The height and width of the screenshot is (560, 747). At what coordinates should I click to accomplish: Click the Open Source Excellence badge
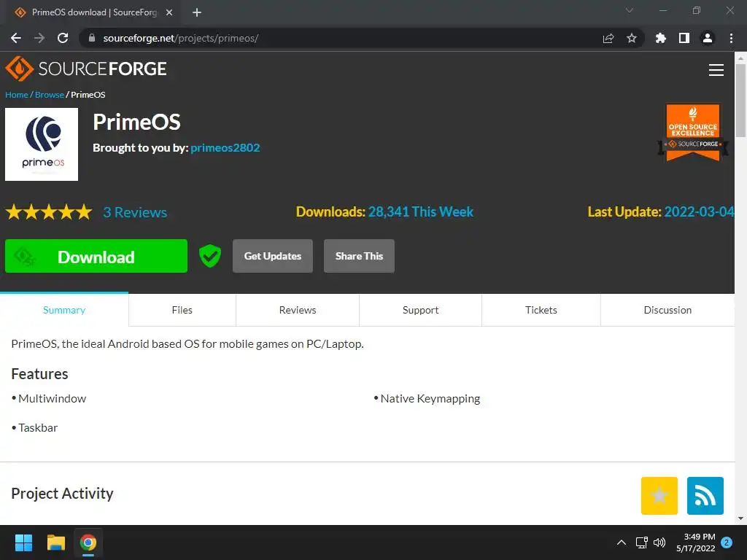(x=693, y=133)
